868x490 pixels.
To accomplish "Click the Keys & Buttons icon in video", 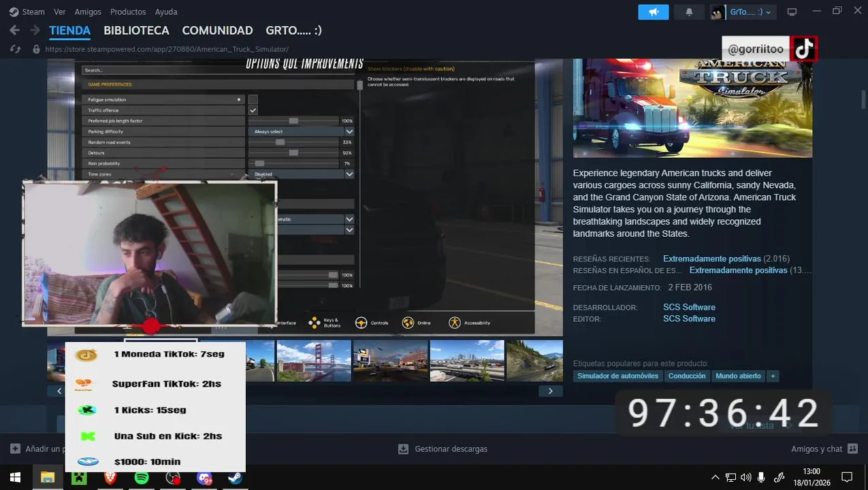I will pyautogui.click(x=315, y=323).
